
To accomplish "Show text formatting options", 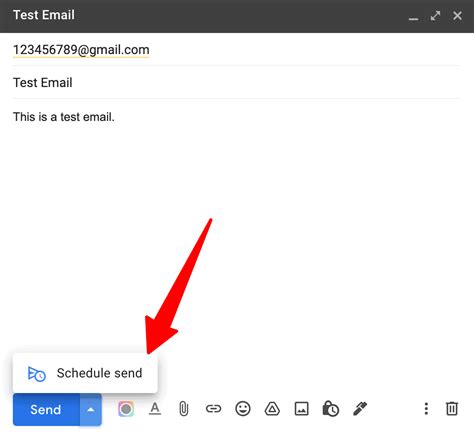I will click(155, 409).
